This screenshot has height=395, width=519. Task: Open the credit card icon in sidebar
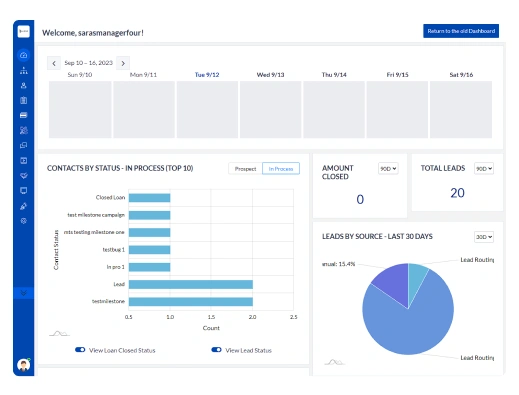pyautogui.click(x=23, y=115)
